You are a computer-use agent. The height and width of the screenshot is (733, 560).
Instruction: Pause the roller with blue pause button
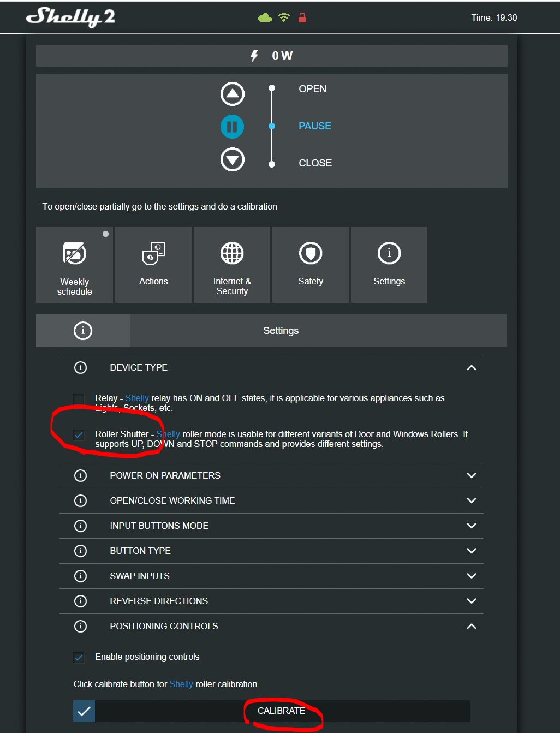click(x=233, y=127)
